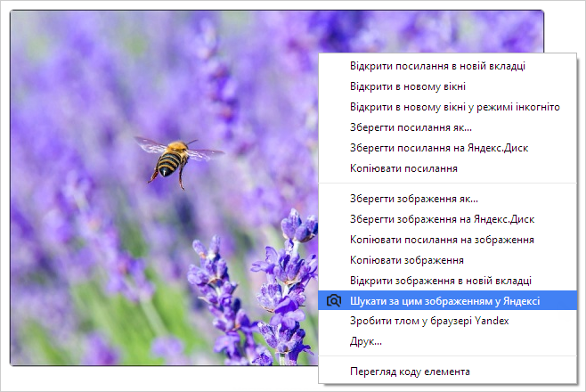Select 'Шукати за цим зображенням у Яндексі'
The height and width of the screenshot is (392, 586).
tap(447, 300)
